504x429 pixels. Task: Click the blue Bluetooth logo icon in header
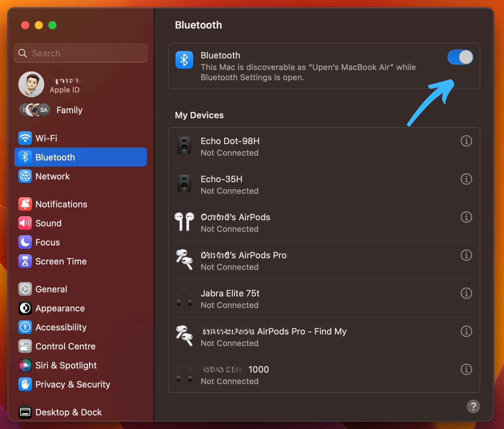point(184,60)
